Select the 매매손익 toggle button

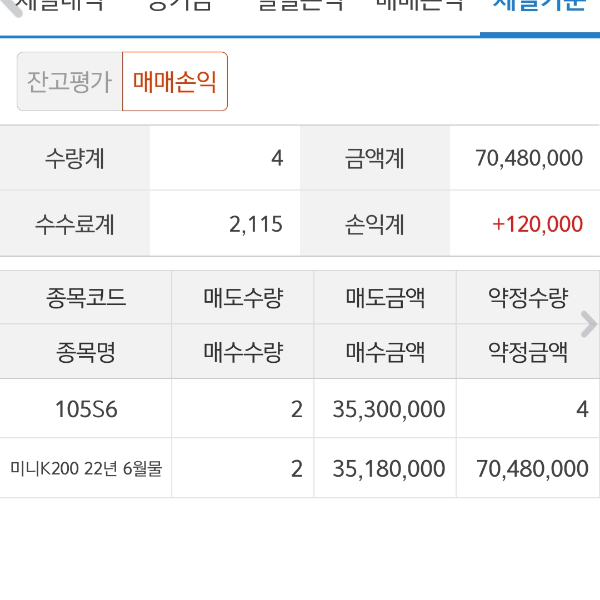pos(175,82)
